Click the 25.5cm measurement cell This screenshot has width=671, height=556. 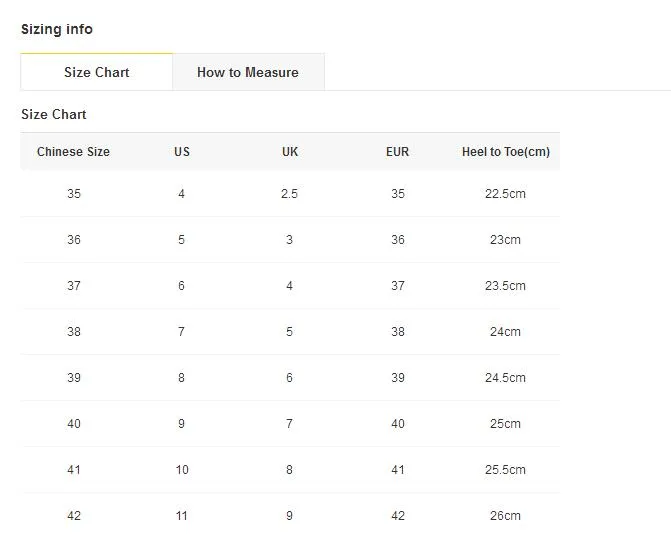coord(505,470)
